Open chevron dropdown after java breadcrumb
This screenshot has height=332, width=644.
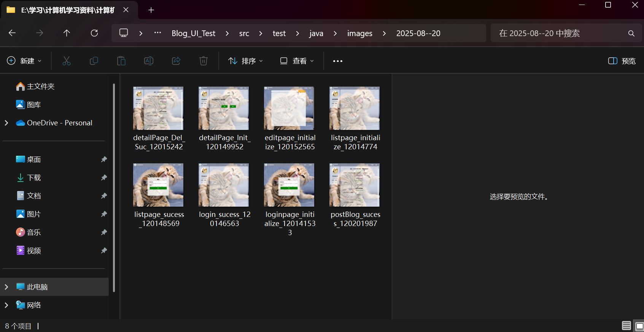335,33
